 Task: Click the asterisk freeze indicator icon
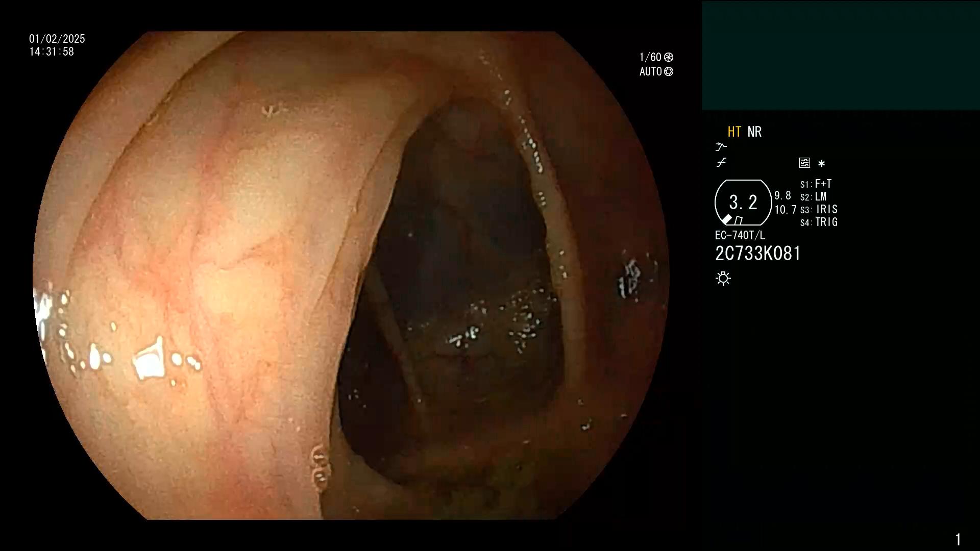coord(821,163)
